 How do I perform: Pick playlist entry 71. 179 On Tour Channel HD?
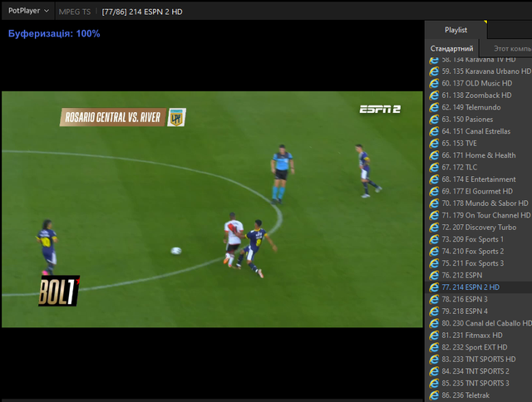(x=479, y=216)
